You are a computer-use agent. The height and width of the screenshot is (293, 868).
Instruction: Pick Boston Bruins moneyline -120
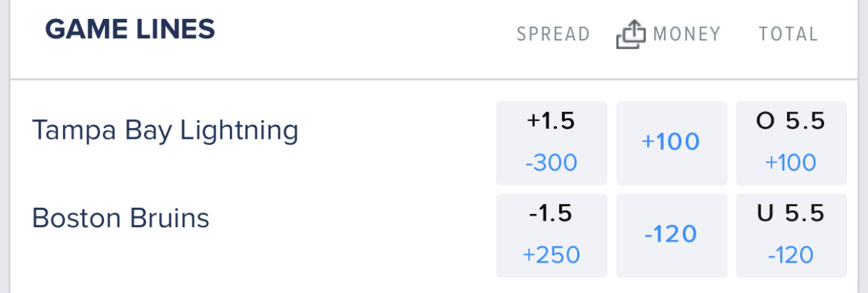point(671,235)
